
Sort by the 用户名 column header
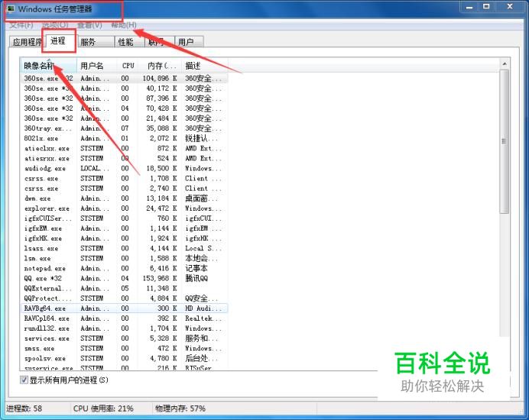point(97,66)
